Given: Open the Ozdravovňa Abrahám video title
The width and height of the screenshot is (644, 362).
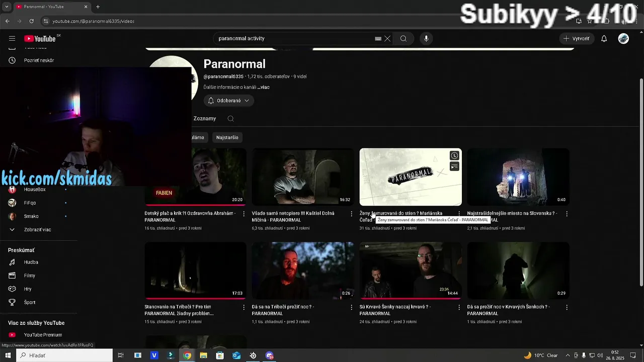Looking at the screenshot, I should click(190, 217).
